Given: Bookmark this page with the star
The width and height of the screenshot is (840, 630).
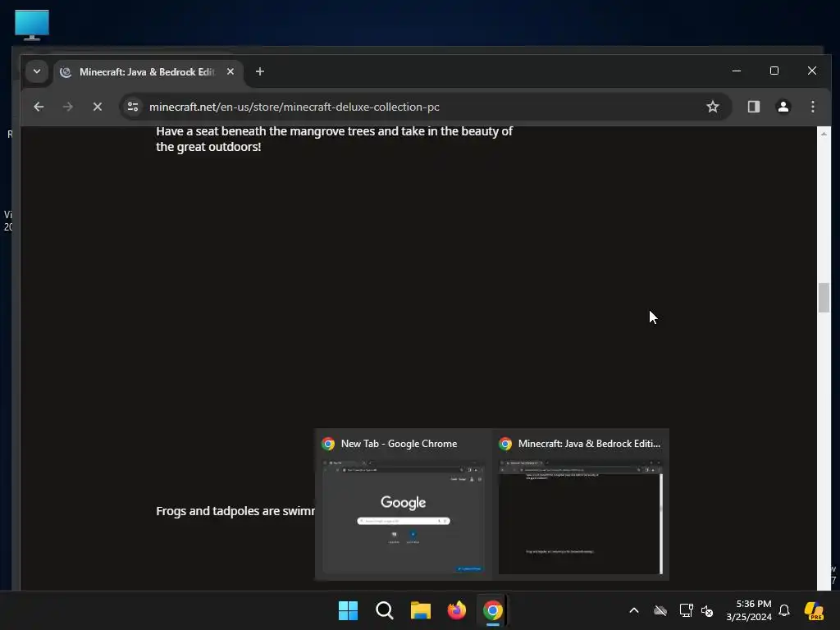Looking at the screenshot, I should coord(713,107).
